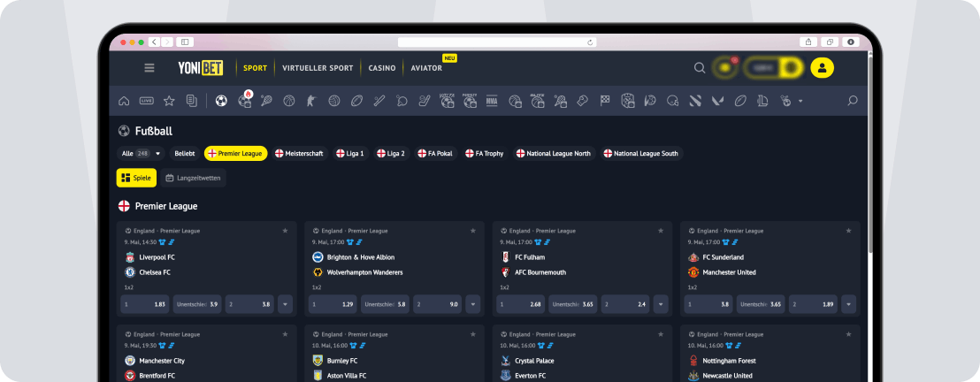Favorite the Brighton vs Wolverhampton match

473,231
